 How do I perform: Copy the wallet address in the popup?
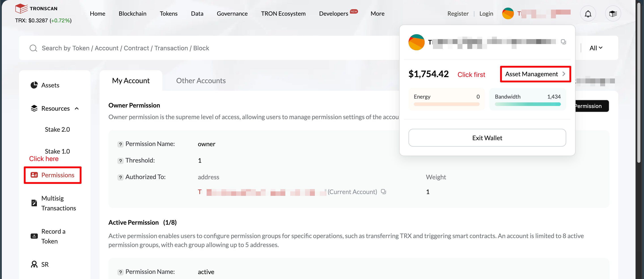[563, 42]
